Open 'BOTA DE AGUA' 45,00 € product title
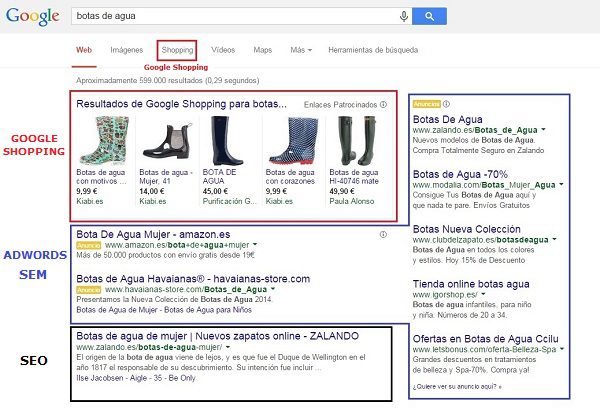The image size is (600, 410). (x=219, y=176)
